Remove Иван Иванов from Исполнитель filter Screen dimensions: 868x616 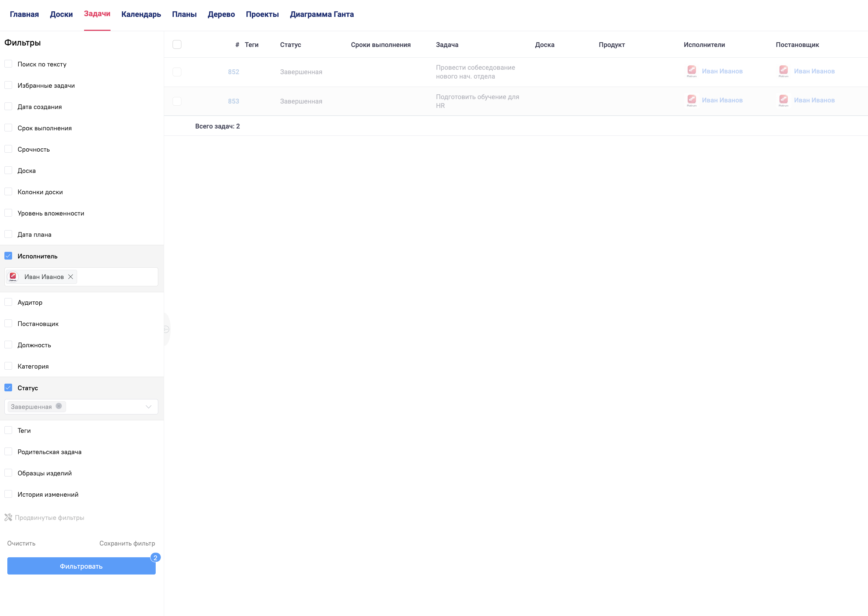tap(70, 277)
